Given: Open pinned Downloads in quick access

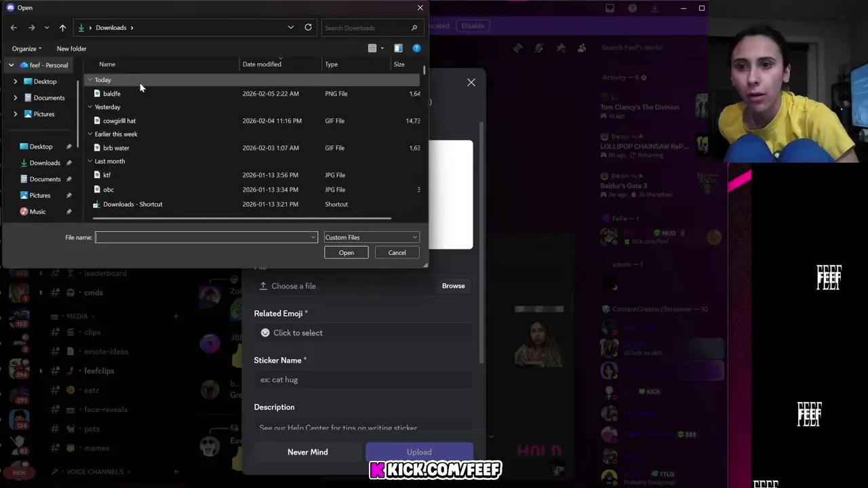Looking at the screenshot, I should coord(45,163).
